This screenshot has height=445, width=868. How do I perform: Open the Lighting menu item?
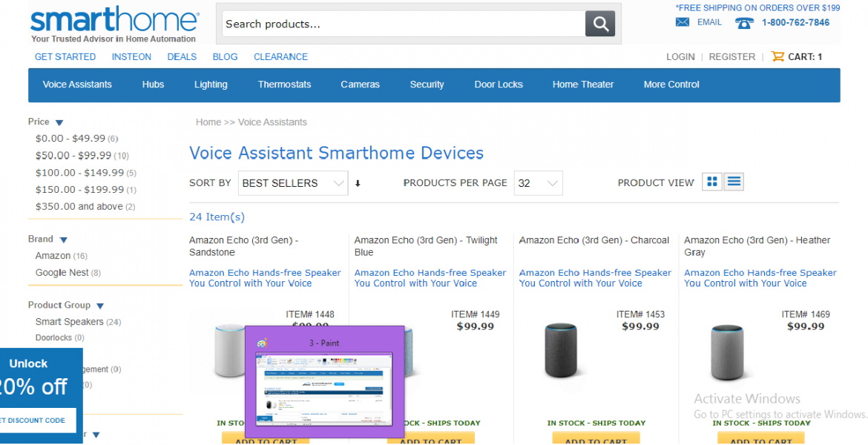pyautogui.click(x=211, y=85)
